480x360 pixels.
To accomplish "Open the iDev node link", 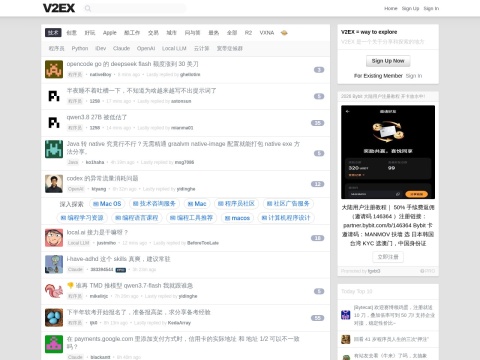I will (101, 48).
